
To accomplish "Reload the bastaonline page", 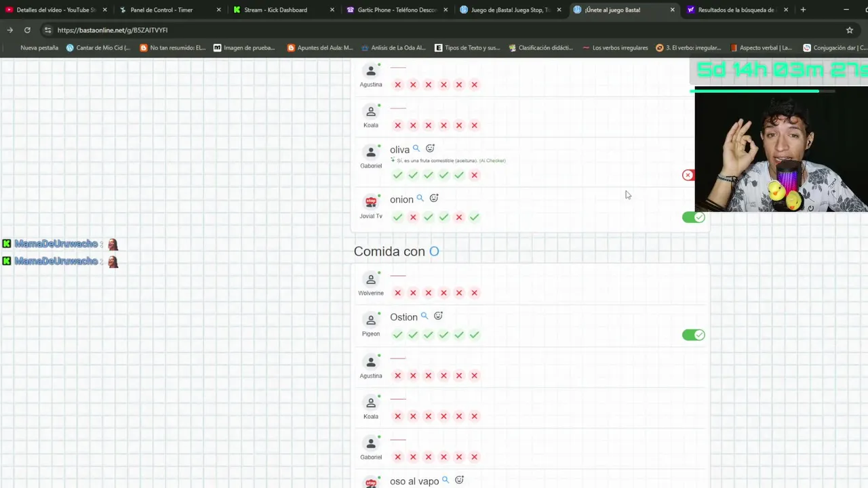I will pyautogui.click(x=27, y=30).
